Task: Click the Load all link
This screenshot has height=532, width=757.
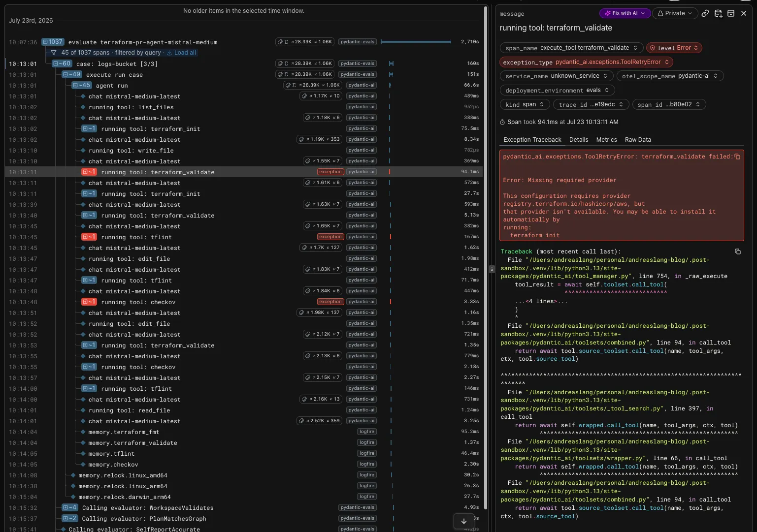Action: 182,53
